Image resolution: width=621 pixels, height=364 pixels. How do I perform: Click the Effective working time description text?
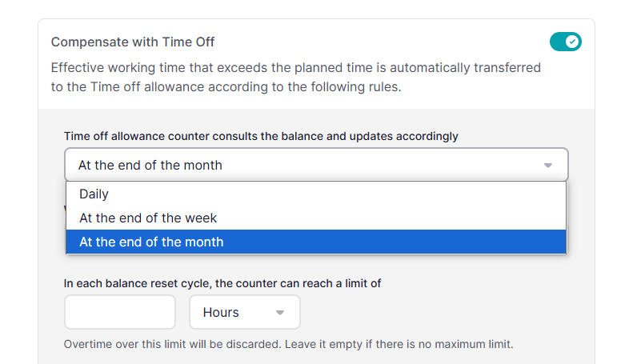tap(295, 78)
